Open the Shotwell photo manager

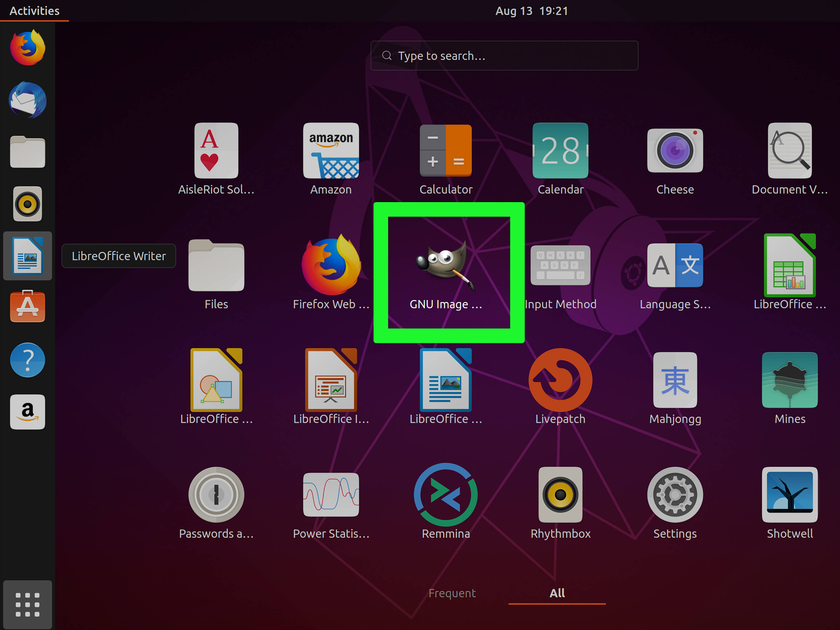click(790, 495)
